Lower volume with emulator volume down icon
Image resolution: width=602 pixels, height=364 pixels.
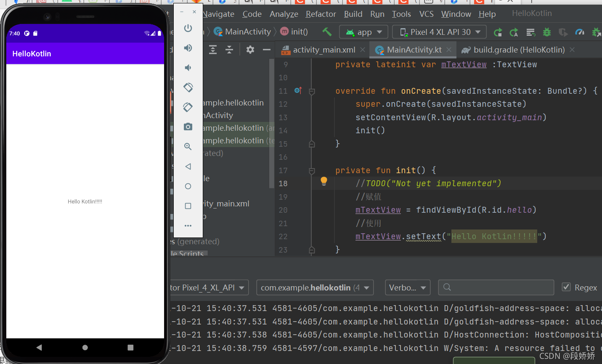[188, 68]
